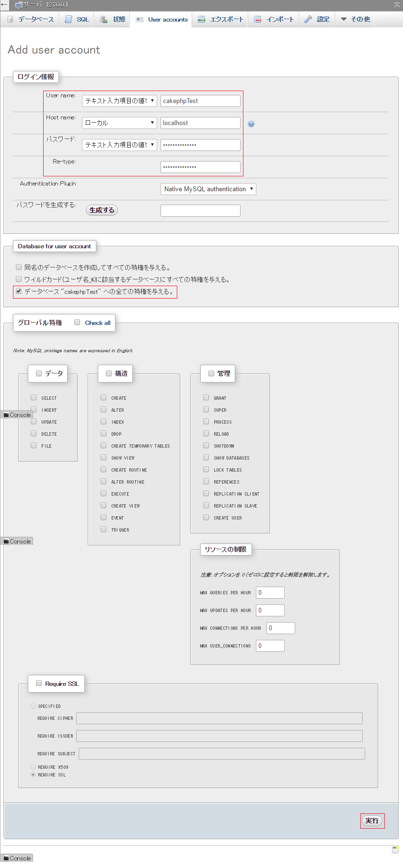Open the データベース tab
Screen dimensions: 403x868
coord(30,19)
